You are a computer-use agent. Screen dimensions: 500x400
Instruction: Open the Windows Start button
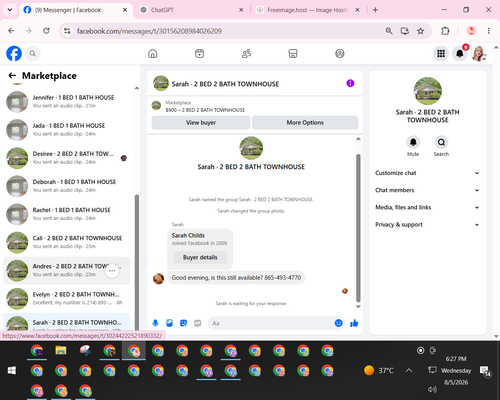click(12, 370)
